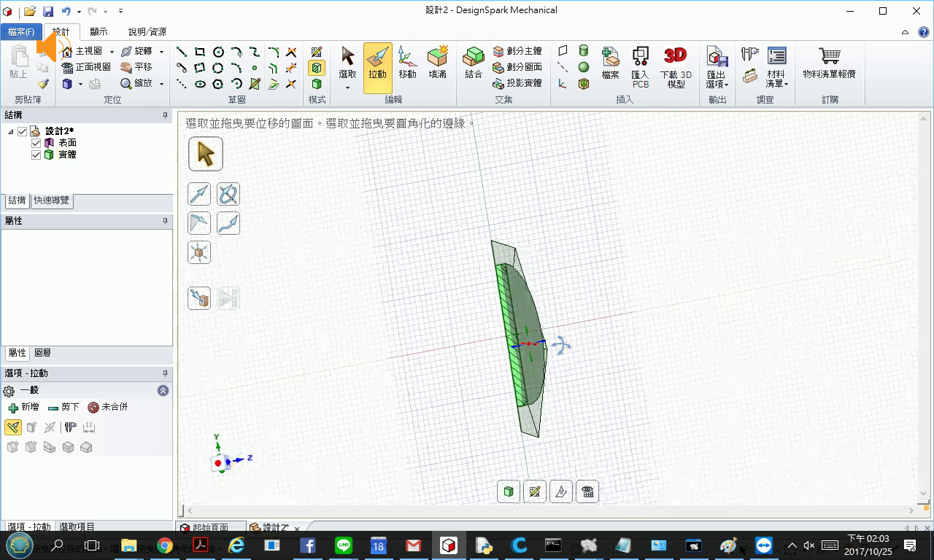Open the 縮放 dropdown arrow

pyautogui.click(x=161, y=84)
